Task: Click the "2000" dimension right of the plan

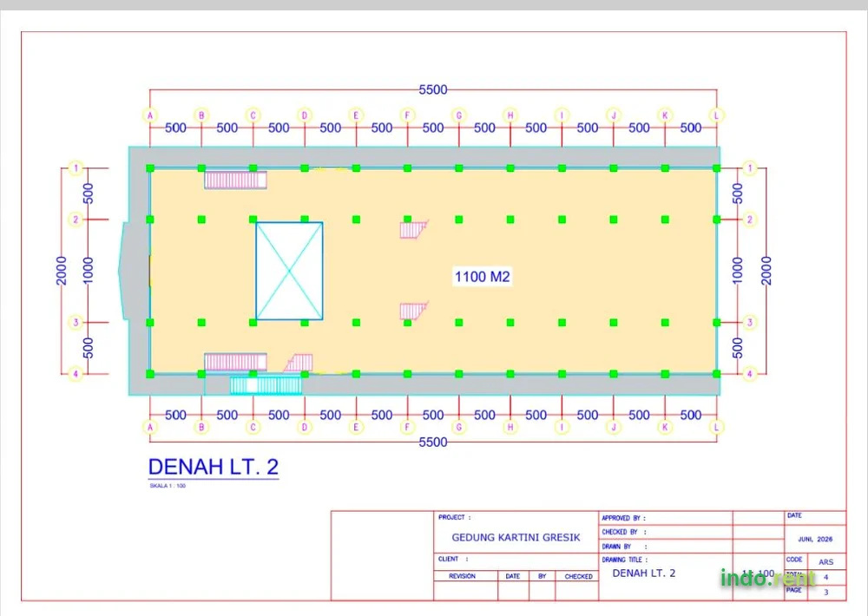Action: click(x=766, y=271)
